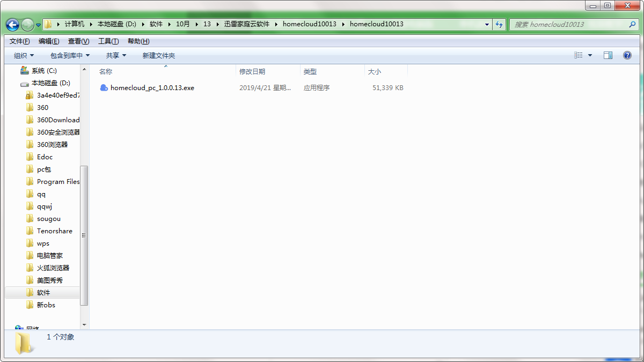Click the locked folder icon beside 3a4e40ef9ed7
This screenshot has height=362, width=644.
click(30, 95)
